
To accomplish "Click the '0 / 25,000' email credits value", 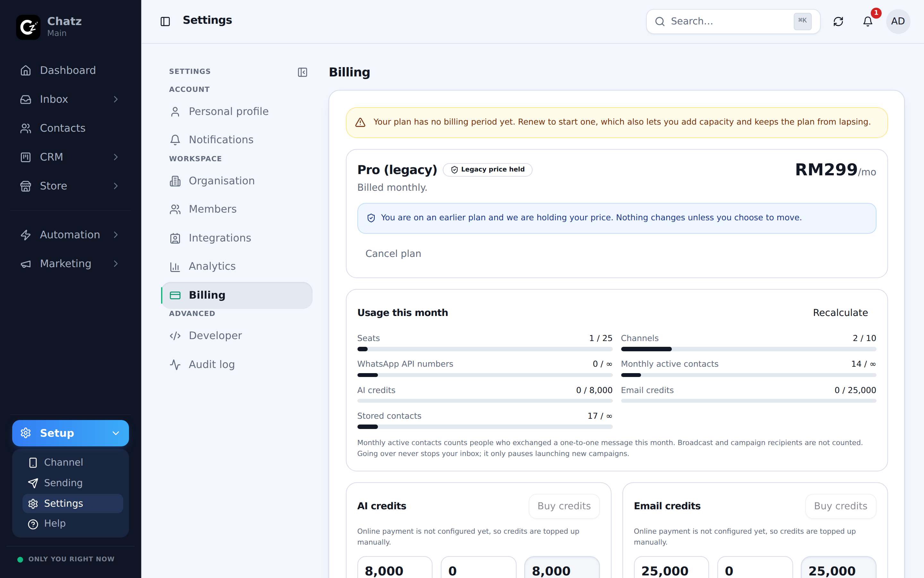I will click(x=855, y=390).
